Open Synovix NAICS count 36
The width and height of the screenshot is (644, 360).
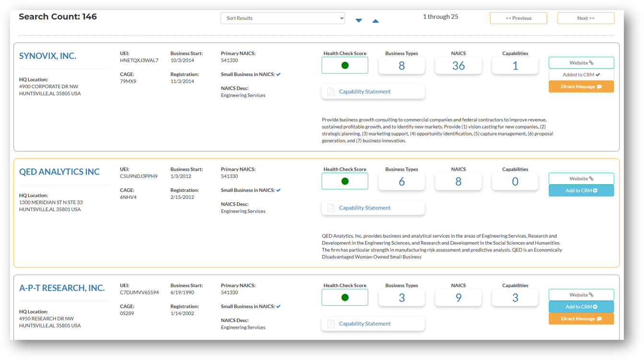coord(458,66)
